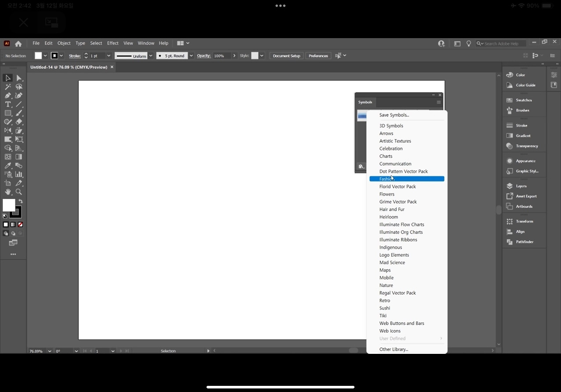Select the Type tool

click(8, 104)
